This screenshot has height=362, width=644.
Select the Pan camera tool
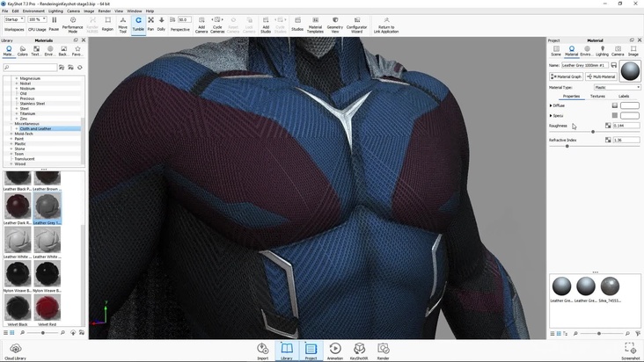point(150,25)
